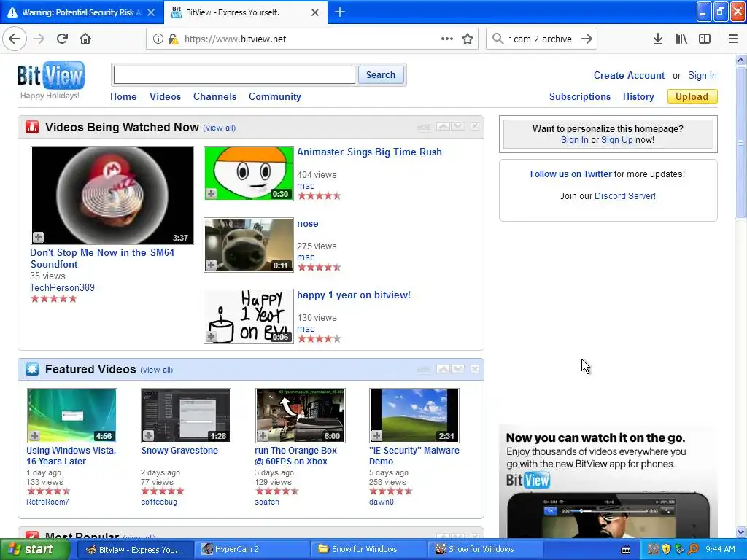Open Snow for Windows folder taskbar item

(x=368, y=549)
